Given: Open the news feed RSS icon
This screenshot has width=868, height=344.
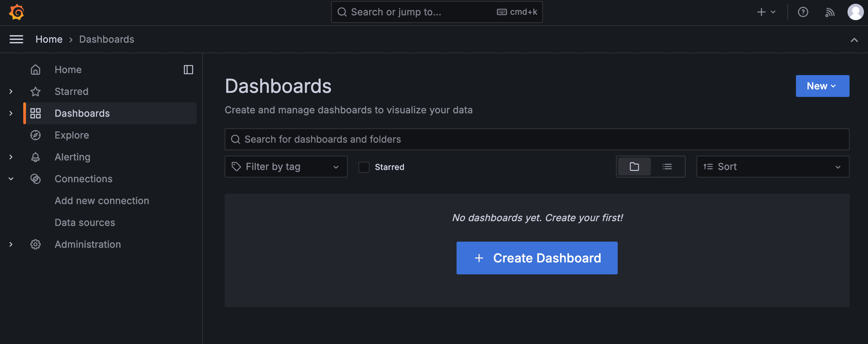Looking at the screenshot, I should (x=830, y=12).
